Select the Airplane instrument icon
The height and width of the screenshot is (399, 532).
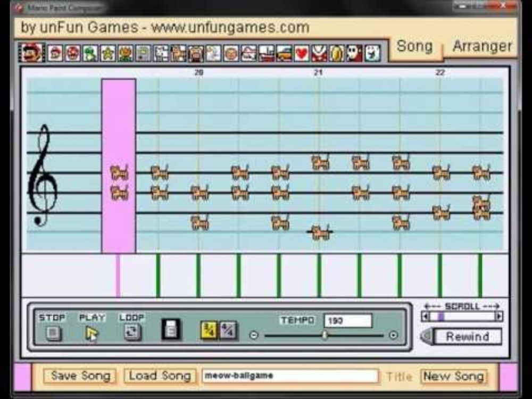tap(248, 54)
